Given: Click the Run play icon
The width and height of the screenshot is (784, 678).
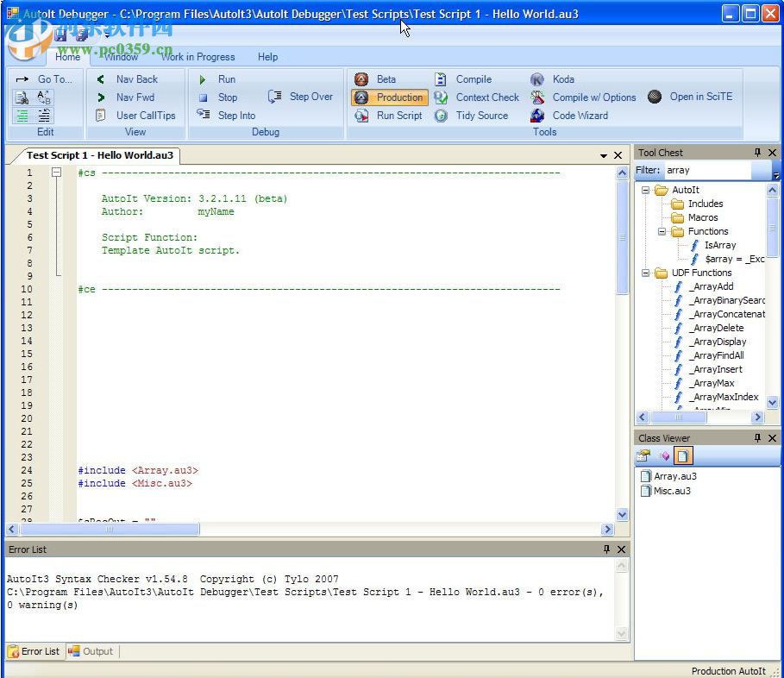Looking at the screenshot, I should (204, 79).
